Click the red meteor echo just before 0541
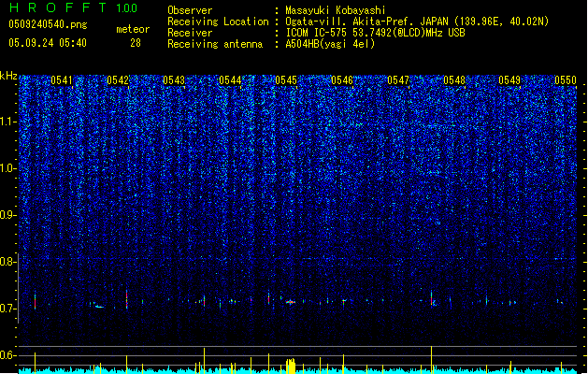 tap(35, 300)
